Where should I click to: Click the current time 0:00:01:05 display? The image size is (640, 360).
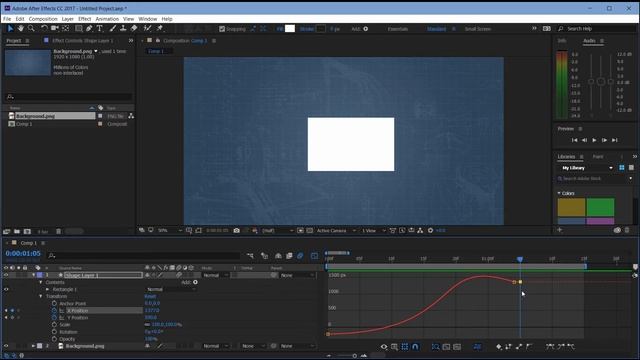[23, 253]
